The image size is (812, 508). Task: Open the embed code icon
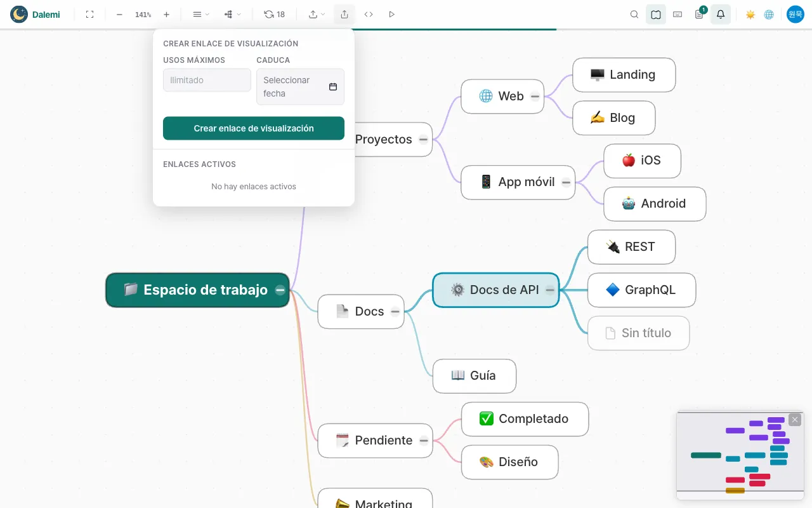coord(369,14)
